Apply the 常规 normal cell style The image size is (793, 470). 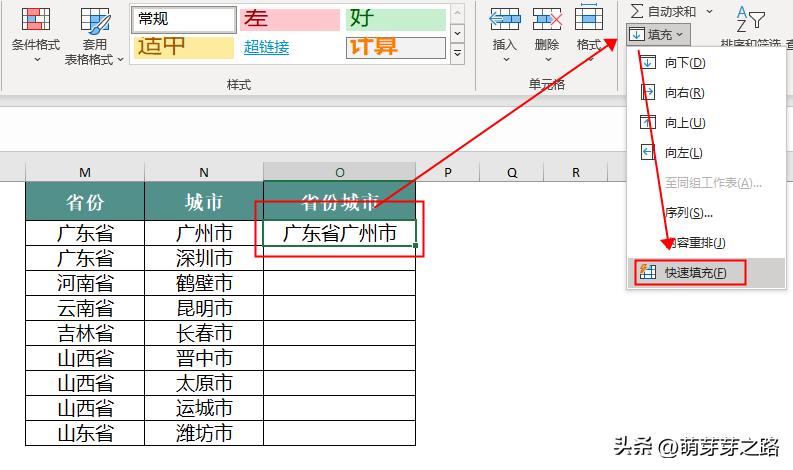coord(184,19)
